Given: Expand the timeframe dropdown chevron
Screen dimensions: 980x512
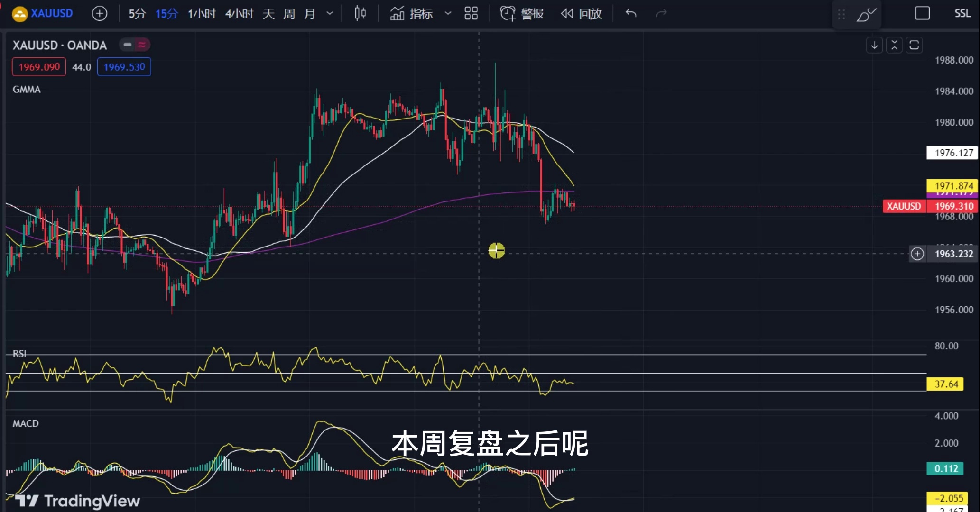Looking at the screenshot, I should point(330,13).
